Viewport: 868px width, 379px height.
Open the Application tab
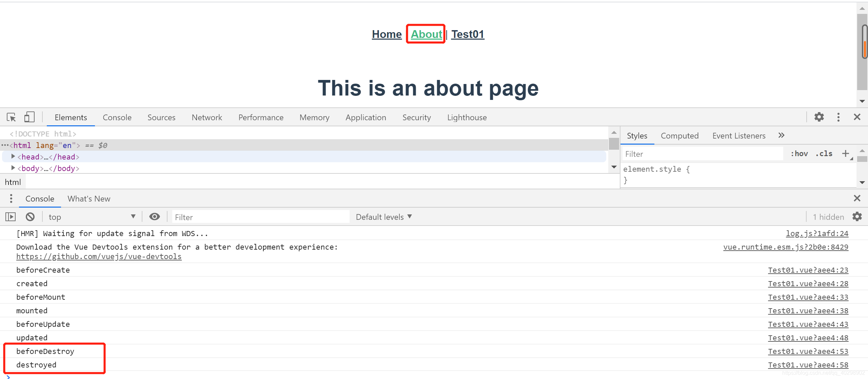[x=366, y=117]
